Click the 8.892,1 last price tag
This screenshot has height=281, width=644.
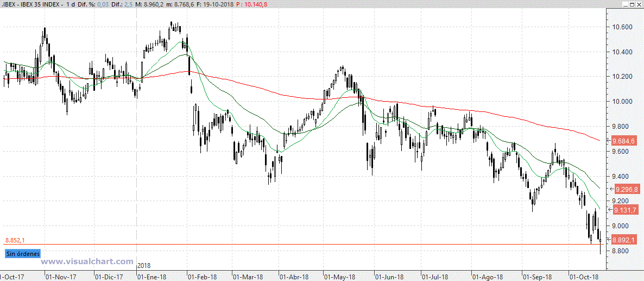623,240
